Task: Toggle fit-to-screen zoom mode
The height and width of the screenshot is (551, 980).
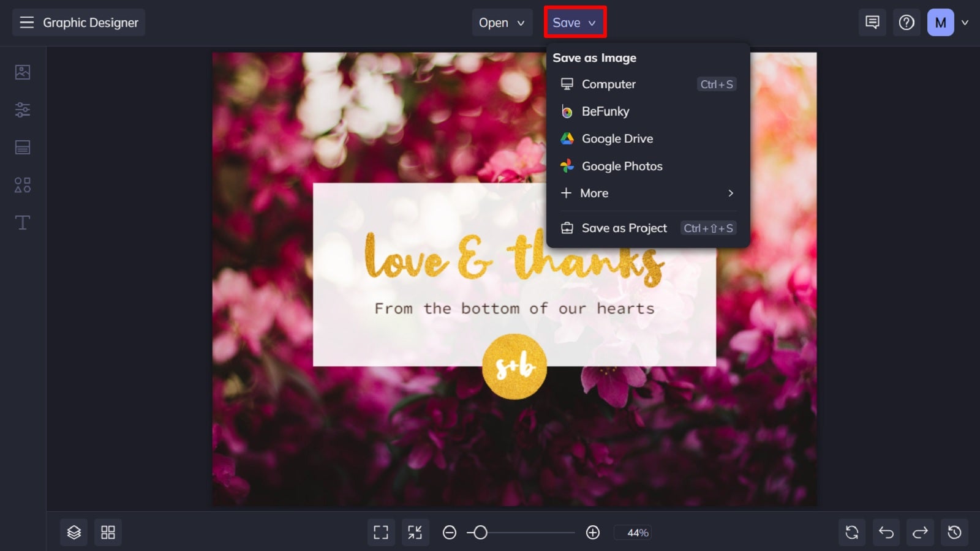Action: click(x=416, y=532)
